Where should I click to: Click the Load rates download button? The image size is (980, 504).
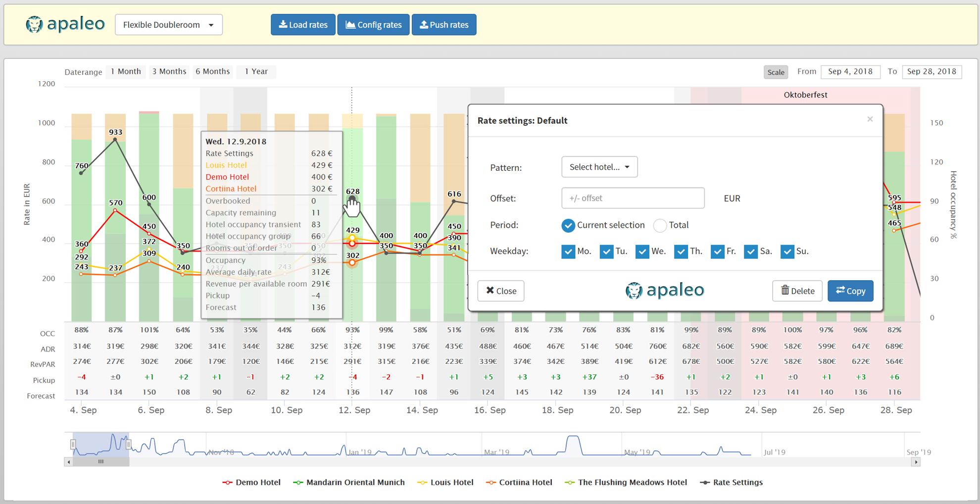tap(303, 25)
